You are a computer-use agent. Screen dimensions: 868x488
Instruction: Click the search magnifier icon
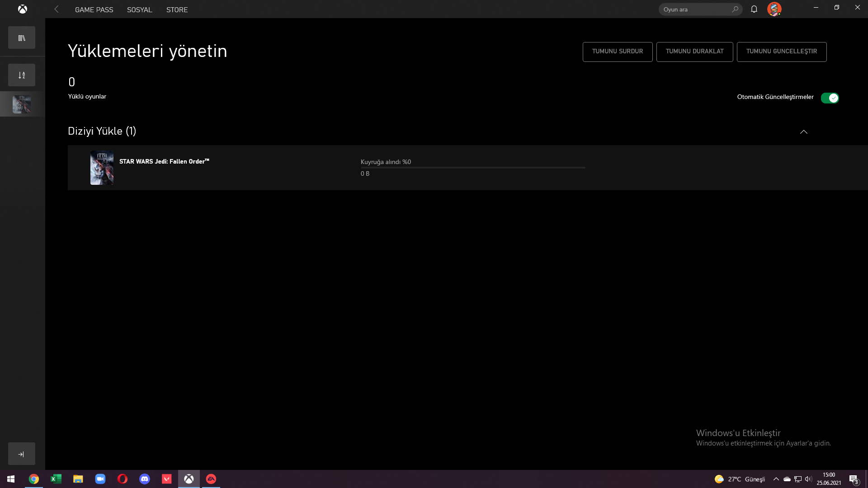tap(735, 9)
